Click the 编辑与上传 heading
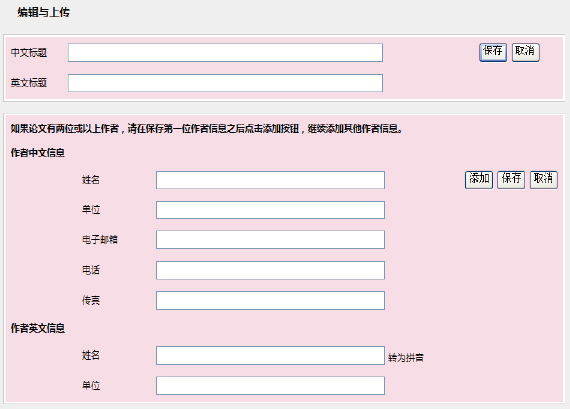570x409 pixels. pos(43,12)
